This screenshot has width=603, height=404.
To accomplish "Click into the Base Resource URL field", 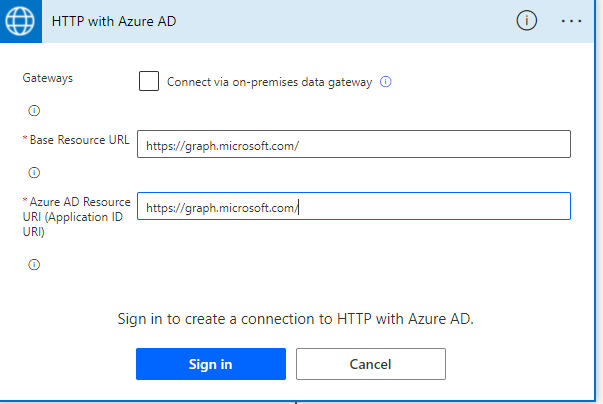I will pyautogui.click(x=353, y=145).
